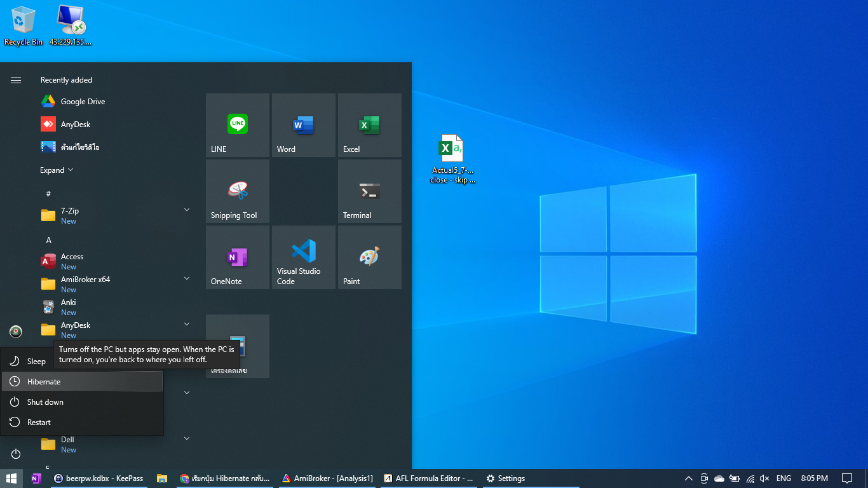
Task: Click the Power button icon
Action: click(x=16, y=454)
